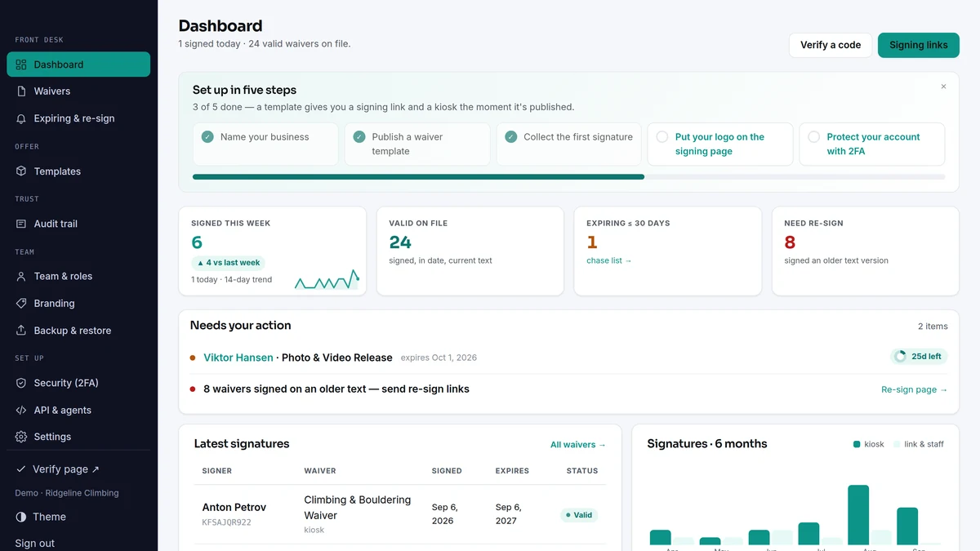Viewport: 980px width, 551px height.
Task: Click the Branding tag icon
Action: coord(21,303)
